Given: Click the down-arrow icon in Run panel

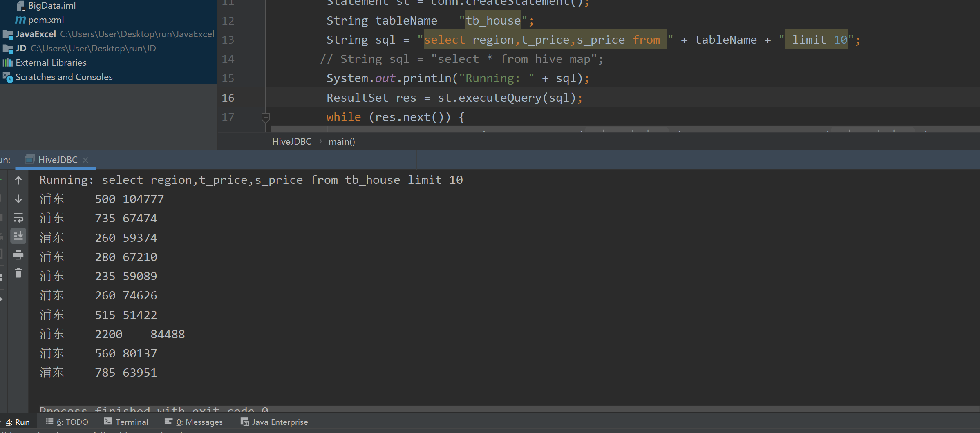Looking at the screenshot, I should tap(18, 199).
